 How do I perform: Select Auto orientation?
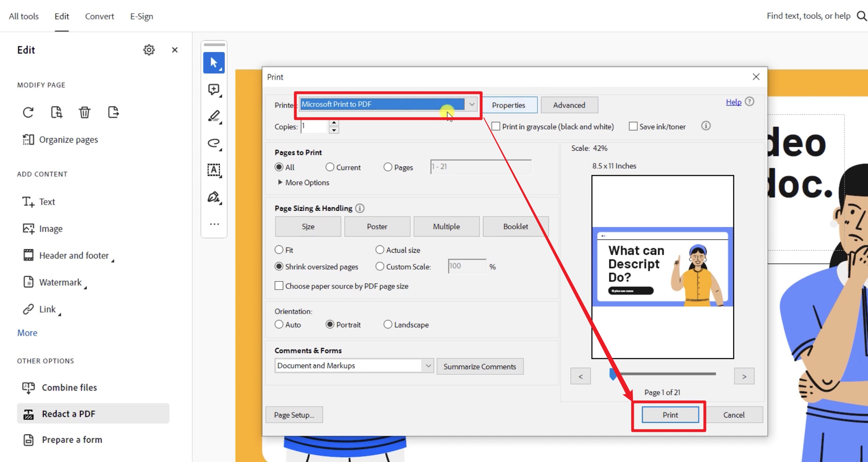pyautogui.click(x=279, y=324)
